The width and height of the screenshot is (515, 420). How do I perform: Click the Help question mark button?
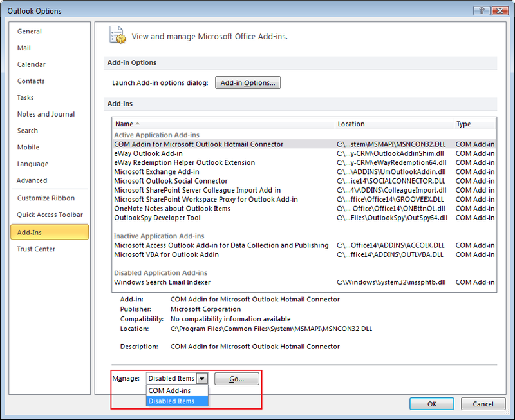point(482,10)
